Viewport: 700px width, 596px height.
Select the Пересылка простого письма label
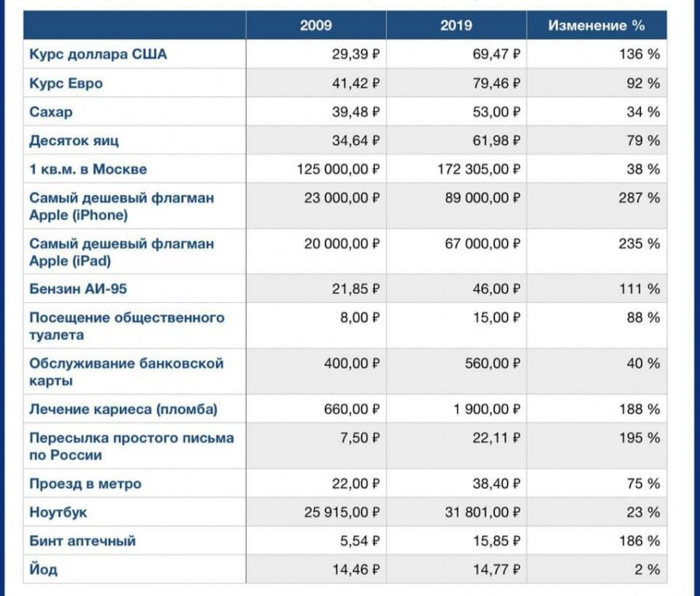point(132,446)
